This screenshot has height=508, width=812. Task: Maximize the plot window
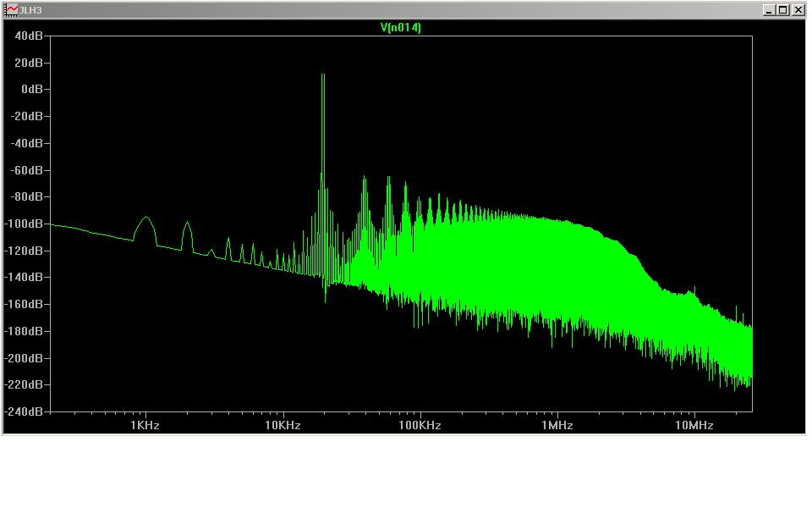point(782,10)
